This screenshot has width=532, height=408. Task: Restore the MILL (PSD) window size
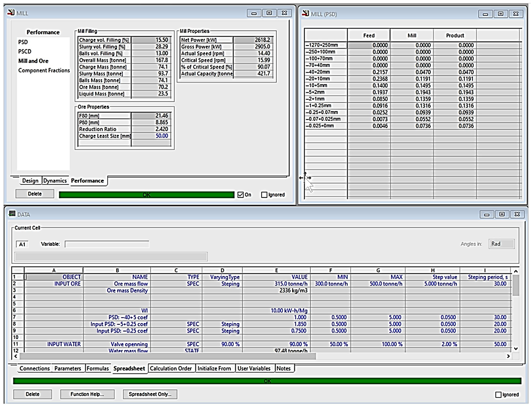coord(500,14)
